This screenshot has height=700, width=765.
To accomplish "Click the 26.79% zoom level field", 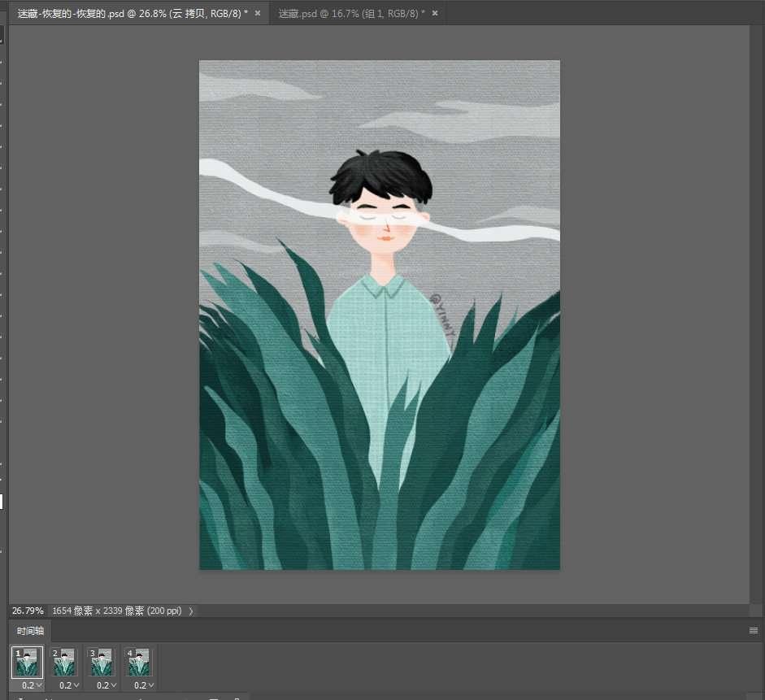I will (28, 611).
